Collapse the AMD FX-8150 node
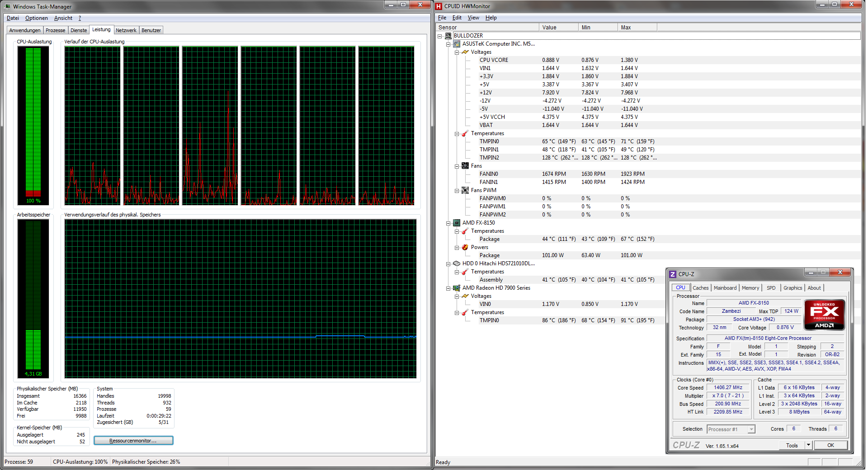Image resolution: width=868 pixels, height=470 pixels. 448,223
